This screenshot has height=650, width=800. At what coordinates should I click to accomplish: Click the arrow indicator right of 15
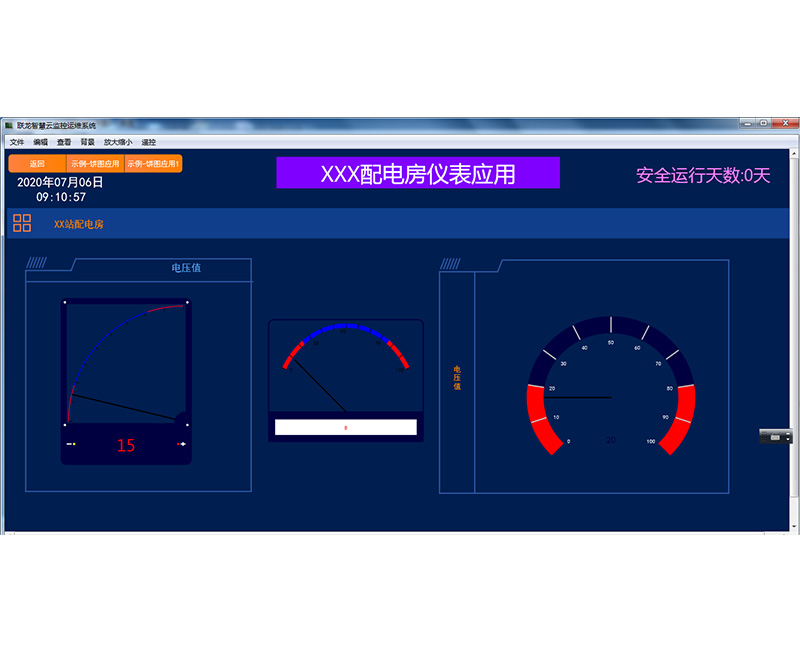click(x=181, y=444)
